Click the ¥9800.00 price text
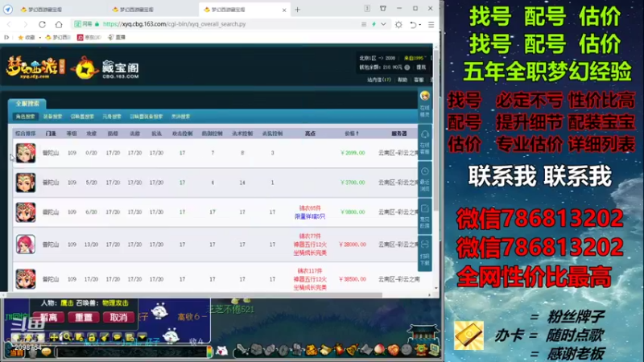 point(353,212)
